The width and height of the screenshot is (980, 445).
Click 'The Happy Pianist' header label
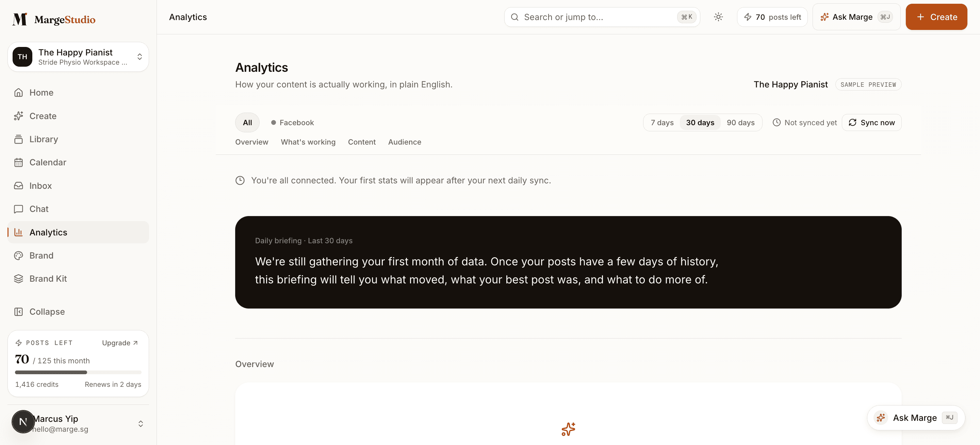790,84
